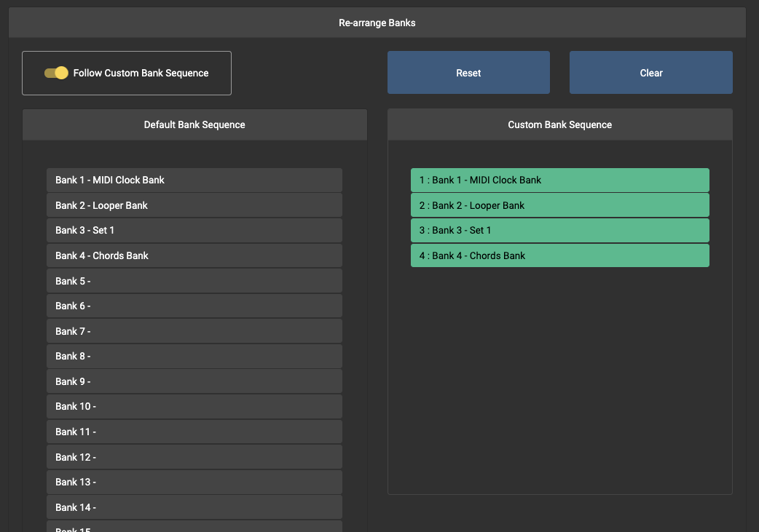The height and width of the screenshot is (532, 759).
Task: Click the Bank 14 entry
Action: (194, 507)
